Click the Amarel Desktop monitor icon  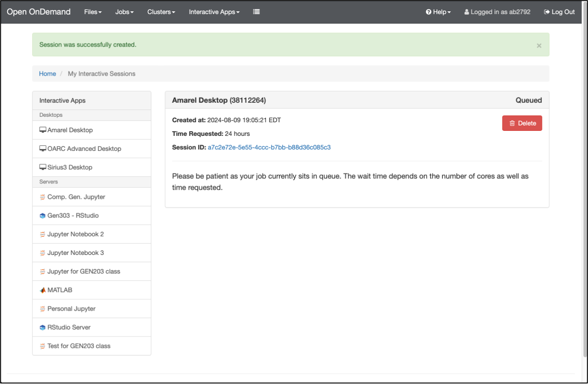point(43,130)
